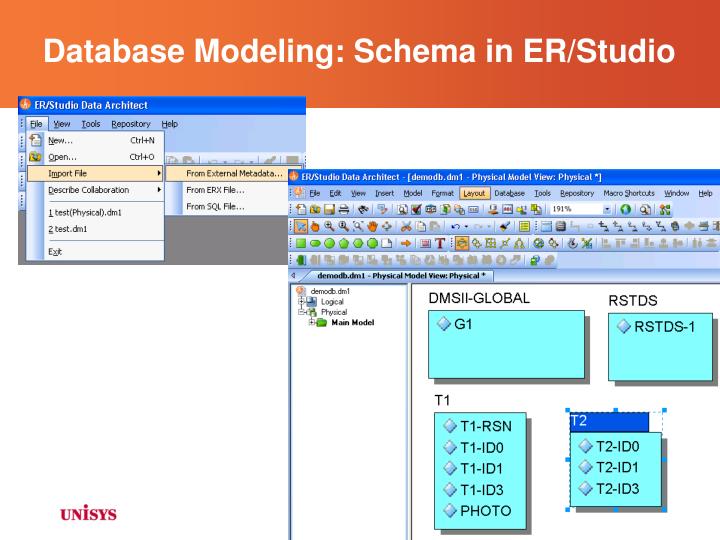The image size is (720, 540).
Task: Click the demodb.dm1 Physical Model View tab
Action: pyautogui.click(x=402, y=274)
